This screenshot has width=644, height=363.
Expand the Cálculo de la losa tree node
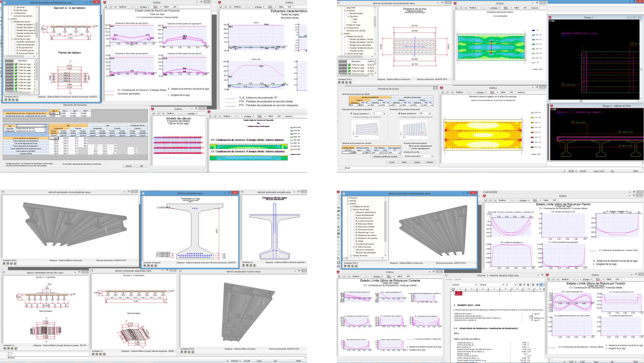click(351, 256)
